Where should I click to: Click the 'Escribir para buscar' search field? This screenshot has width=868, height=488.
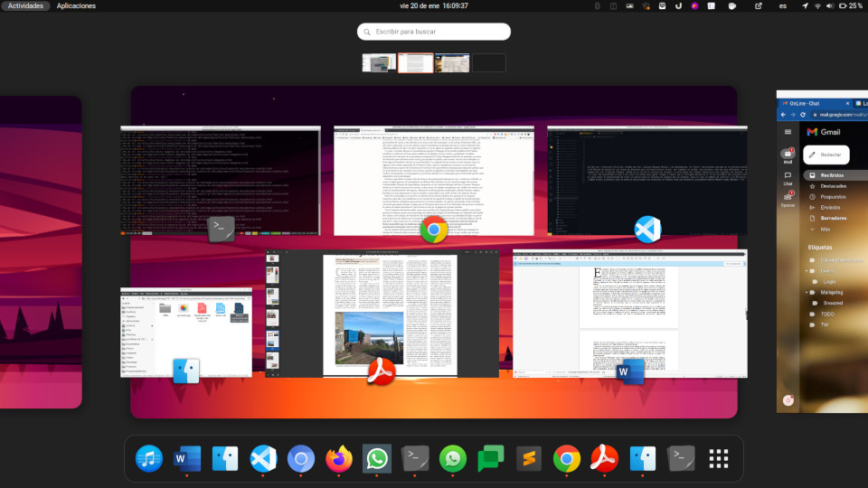tap(434, 32)
